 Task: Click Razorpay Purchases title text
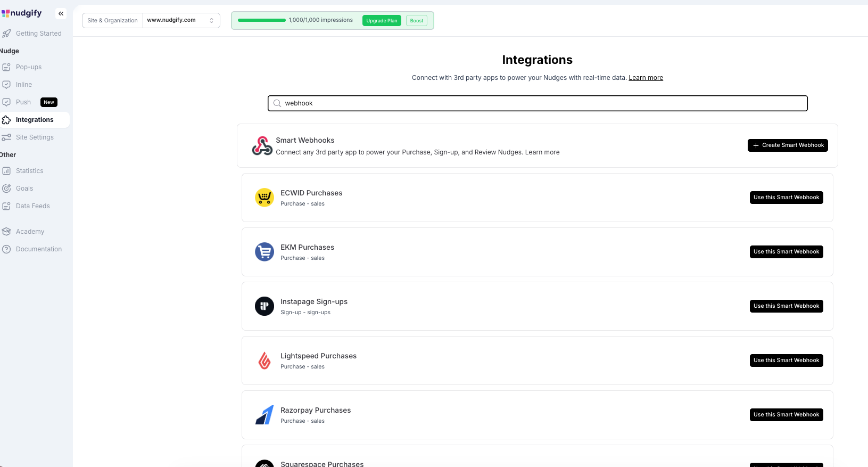tap(316, 411)
